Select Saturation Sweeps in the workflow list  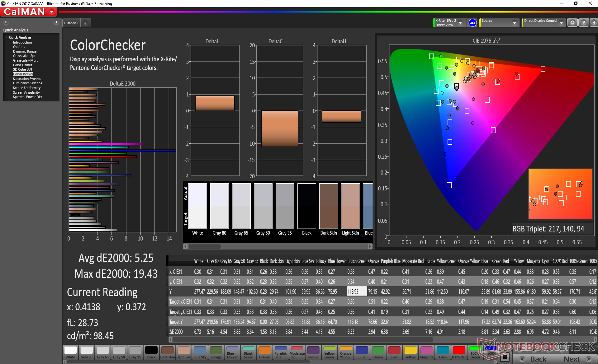pyautogui.click(x=27, y=79)
